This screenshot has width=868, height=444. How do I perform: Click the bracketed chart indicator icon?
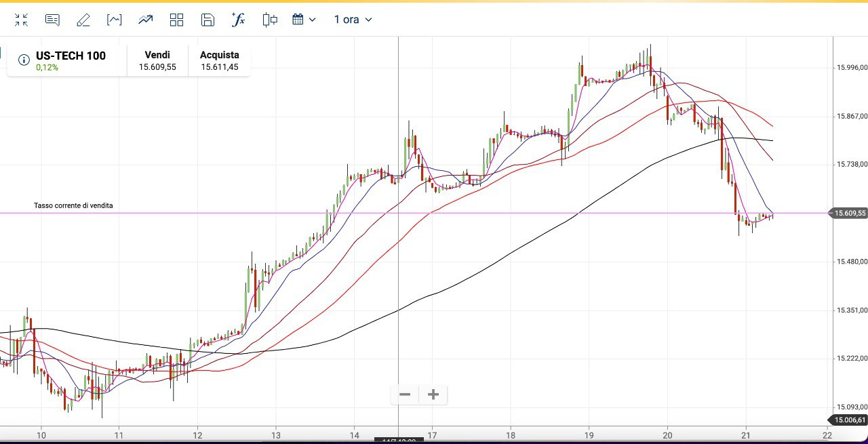115,20
